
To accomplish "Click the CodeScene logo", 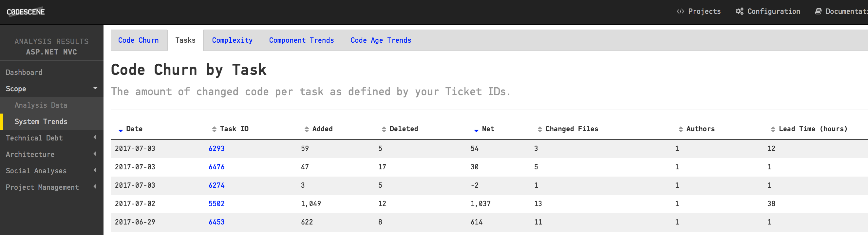I will 26,12.
